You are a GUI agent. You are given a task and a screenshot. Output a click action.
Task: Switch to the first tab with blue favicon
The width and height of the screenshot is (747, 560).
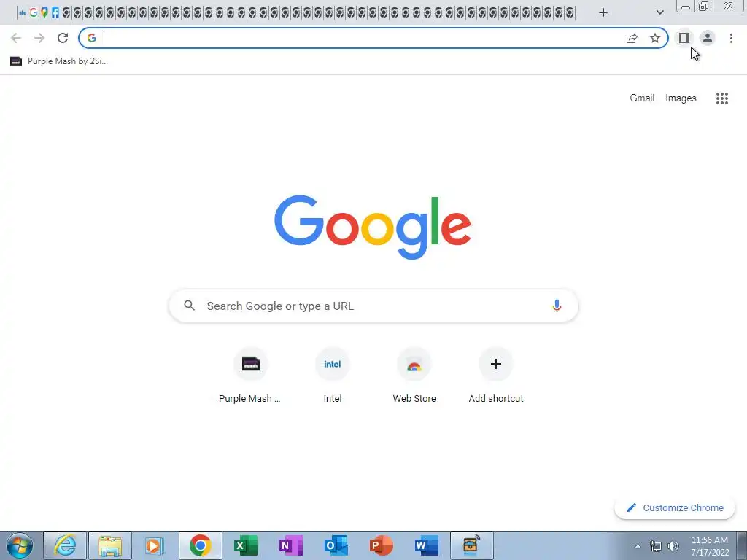23,13
